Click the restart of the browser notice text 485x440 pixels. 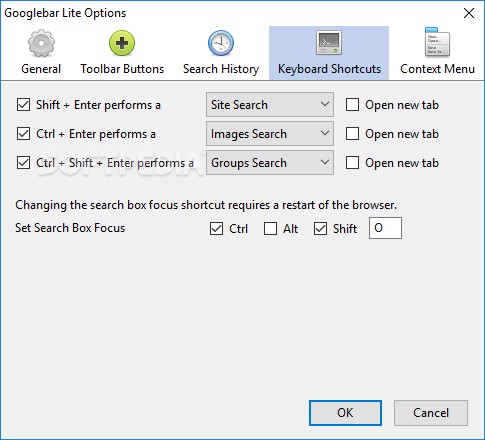point(206,205)
